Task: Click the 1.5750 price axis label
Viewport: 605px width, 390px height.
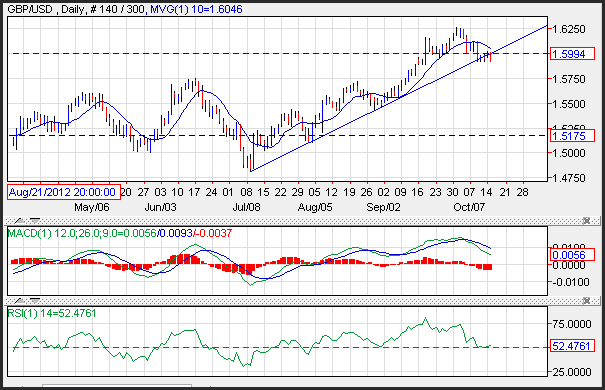Action: click(569, 79)
